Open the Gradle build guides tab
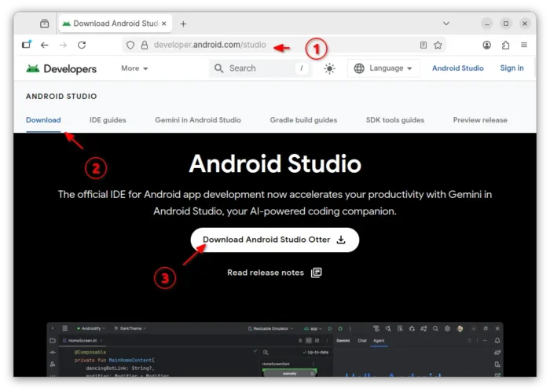Screen dimensions: 550x392 [303, 120]
